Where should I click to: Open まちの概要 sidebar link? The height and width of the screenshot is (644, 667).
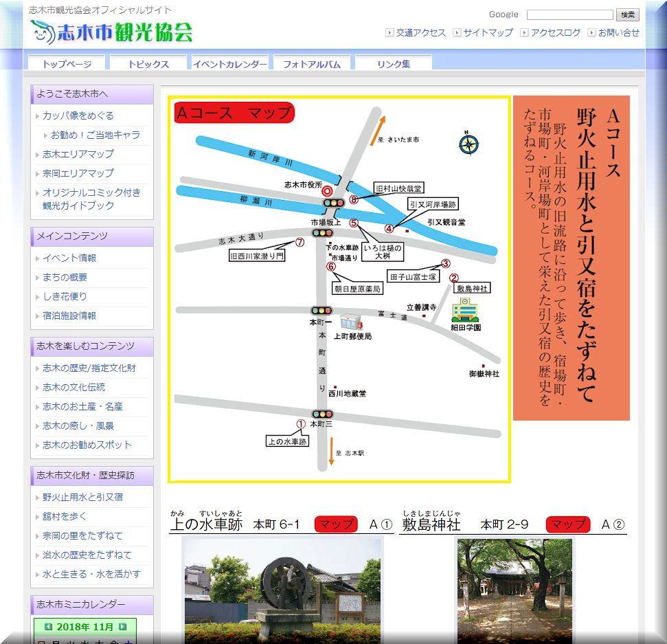click(x=65, y=277)
